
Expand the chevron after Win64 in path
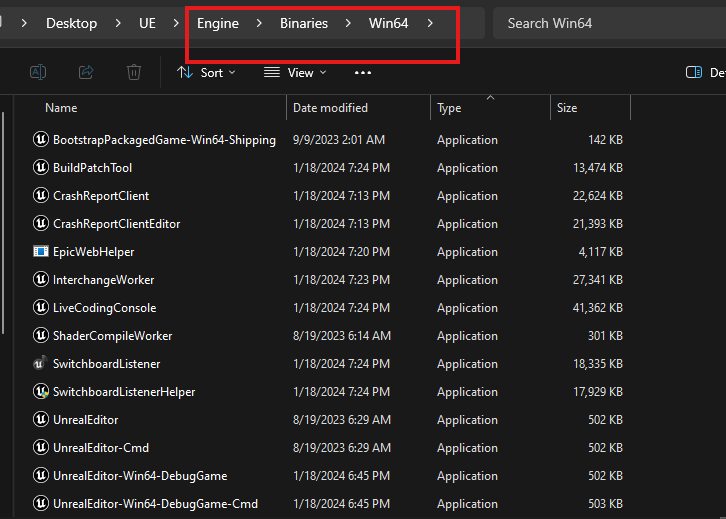pyautogui.click(x=430, y=23)
